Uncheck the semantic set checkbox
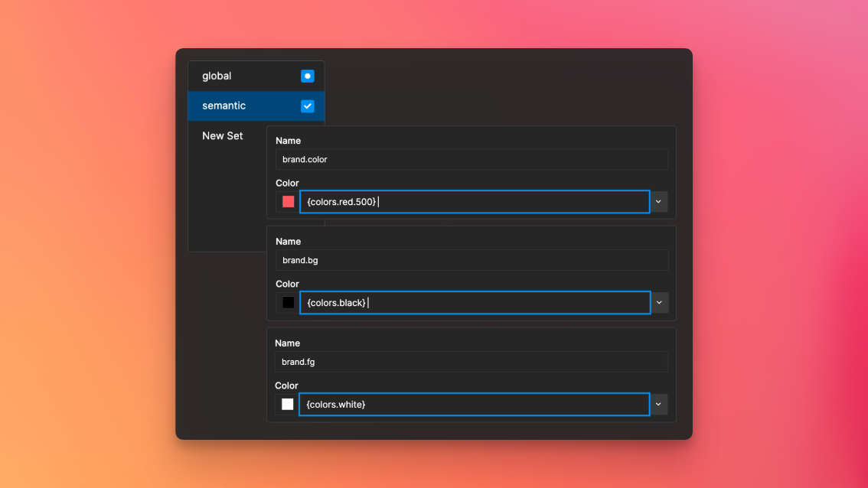The height and width of the screenshot is (488, 868). [x=307, y=106]
